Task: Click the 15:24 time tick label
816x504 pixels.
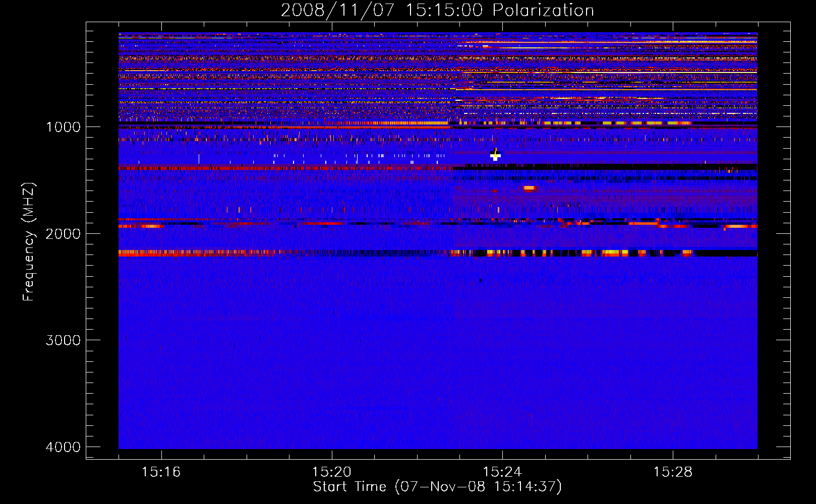Action: point(502,472)
